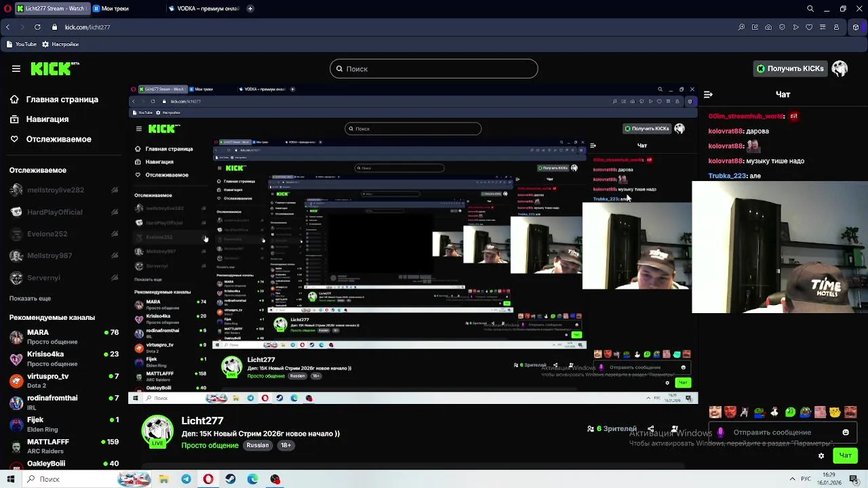Screen dimensions: 868x488
Task: Open MARA recommended channel
Action: point(64,337)
